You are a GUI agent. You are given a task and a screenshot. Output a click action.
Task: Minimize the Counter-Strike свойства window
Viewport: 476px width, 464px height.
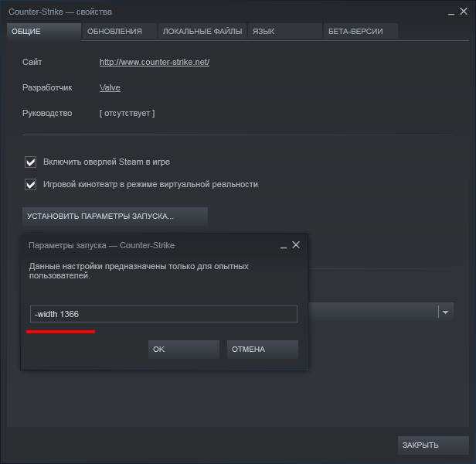(x=451, y=14)
